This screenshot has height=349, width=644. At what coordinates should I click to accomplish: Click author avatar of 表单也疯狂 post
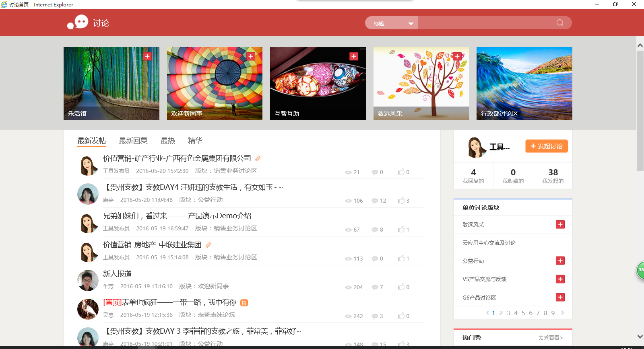coord(88,309)
